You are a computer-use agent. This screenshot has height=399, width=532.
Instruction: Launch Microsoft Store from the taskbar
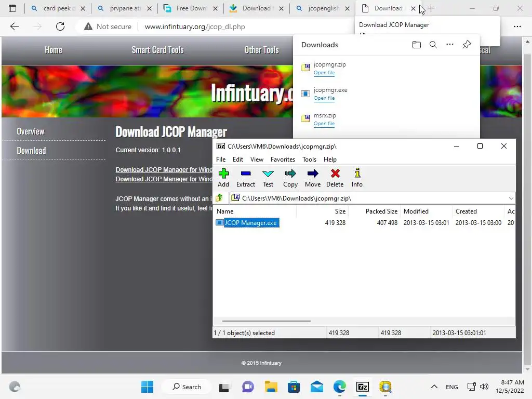tap(294, 387)
